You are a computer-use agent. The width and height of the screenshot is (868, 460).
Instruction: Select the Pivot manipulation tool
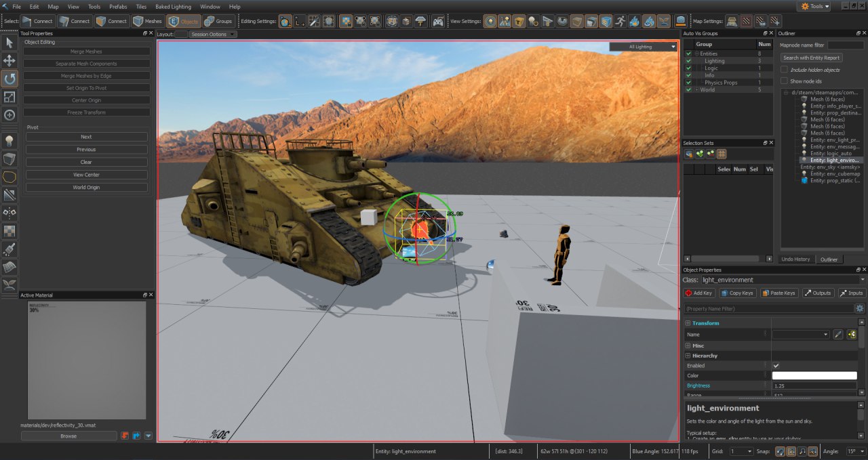(x=9, y=115)
